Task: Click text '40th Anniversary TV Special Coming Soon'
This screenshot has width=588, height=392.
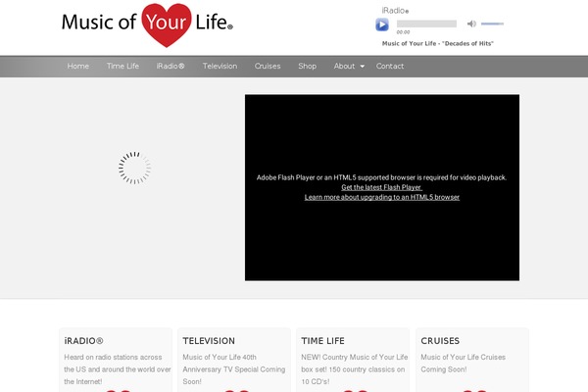Action: pos(234,369)
